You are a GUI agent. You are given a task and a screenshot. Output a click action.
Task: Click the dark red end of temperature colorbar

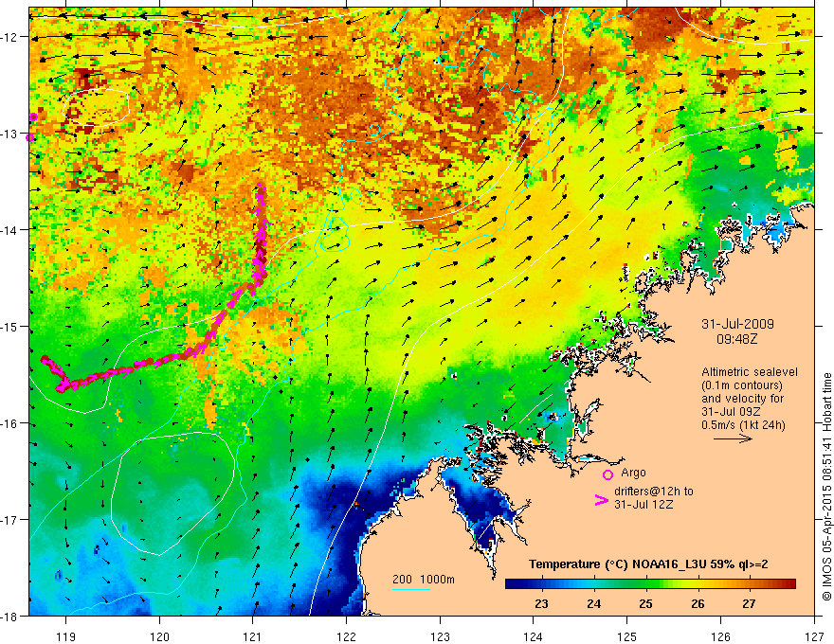[789, 584]
